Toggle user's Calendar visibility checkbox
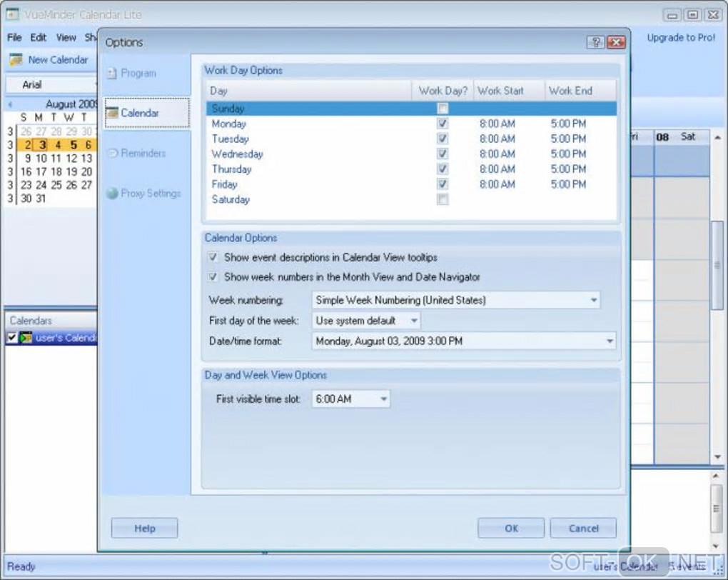Screen dimensions: 728x580 12,338
